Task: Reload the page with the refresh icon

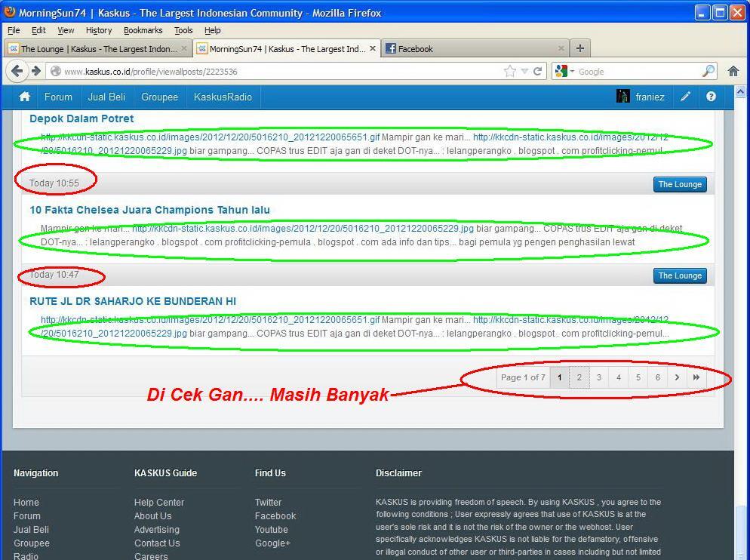Action: click(538, 71)
